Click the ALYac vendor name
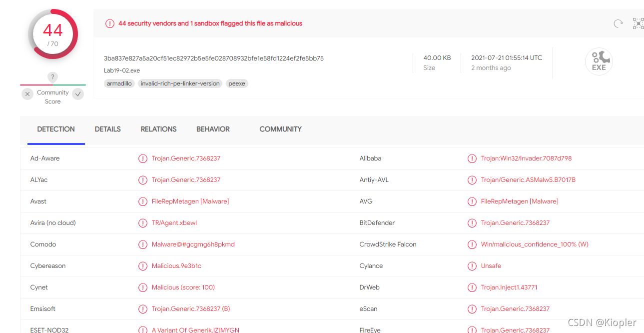The width and height of the screenshot is (644, 333). pos(39,180)
